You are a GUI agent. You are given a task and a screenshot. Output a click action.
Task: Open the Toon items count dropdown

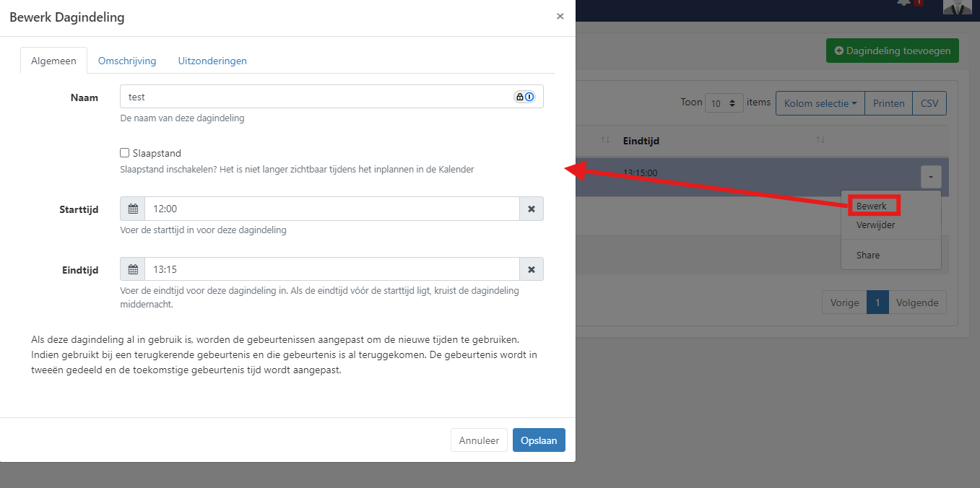click(x=724, y=103)
